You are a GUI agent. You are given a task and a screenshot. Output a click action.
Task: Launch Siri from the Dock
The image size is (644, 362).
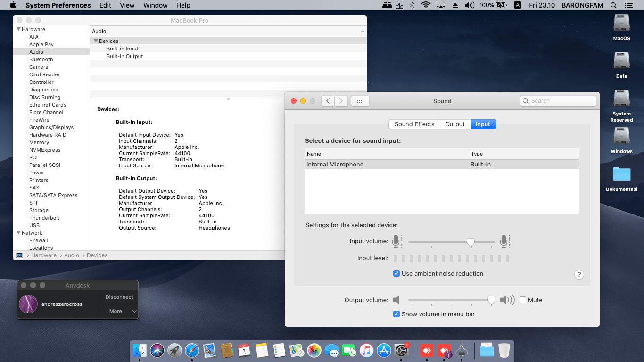tap(157, 351)
